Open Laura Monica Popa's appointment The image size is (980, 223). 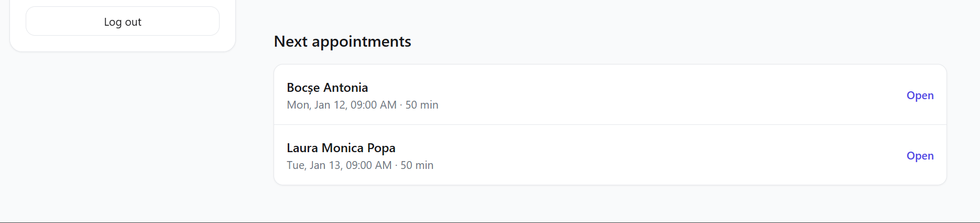(920, 156)
